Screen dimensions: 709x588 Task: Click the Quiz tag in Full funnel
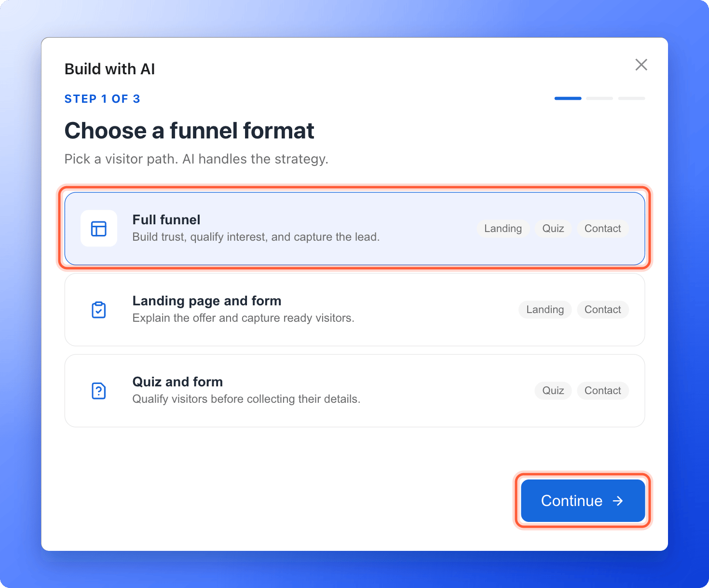(553, 229)
